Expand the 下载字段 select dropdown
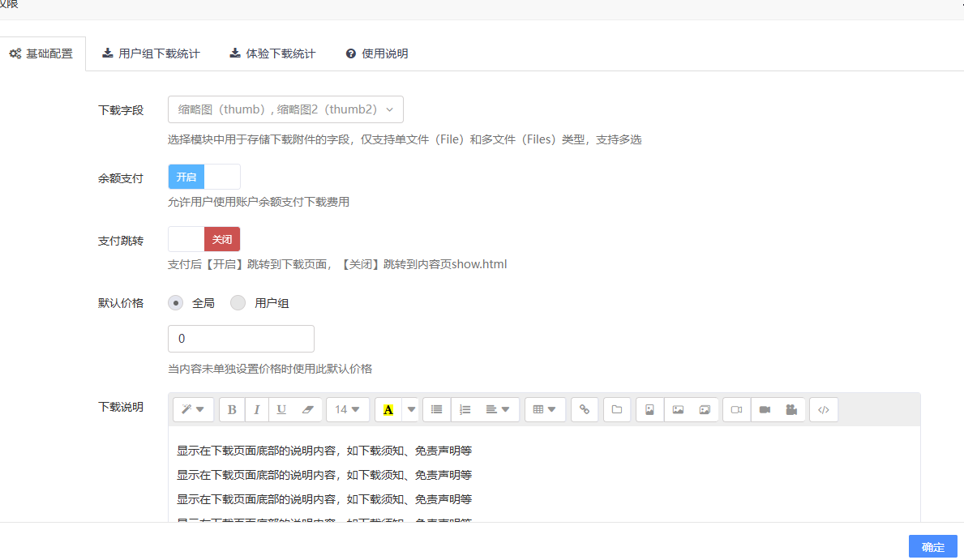Viewport: 964px width, 560px height. pyautogui.click(x=286, y=109)
